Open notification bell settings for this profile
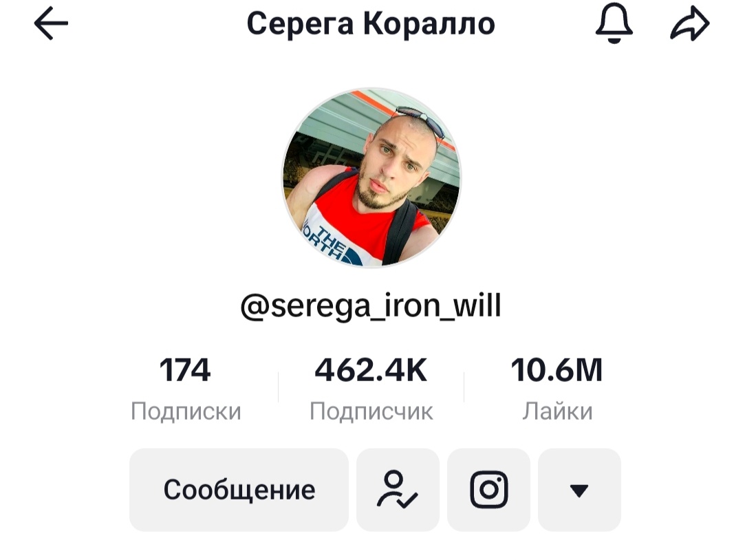 tap(614, 23)
